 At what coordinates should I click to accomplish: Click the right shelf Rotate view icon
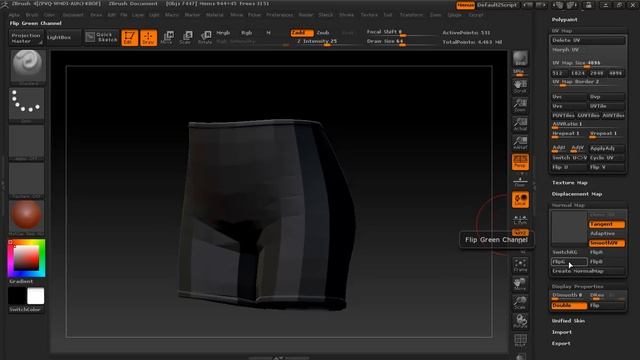pos(520,321)
